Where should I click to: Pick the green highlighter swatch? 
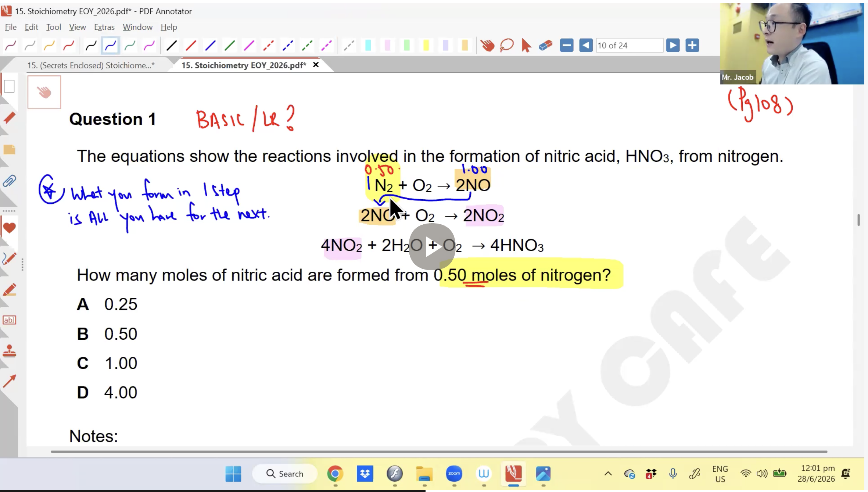click(407, 46)
